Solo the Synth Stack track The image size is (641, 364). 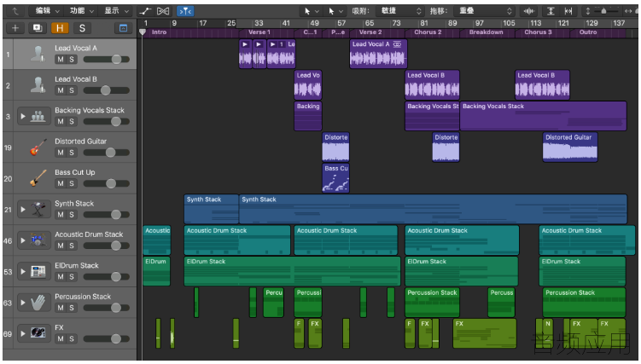[72, 215]
